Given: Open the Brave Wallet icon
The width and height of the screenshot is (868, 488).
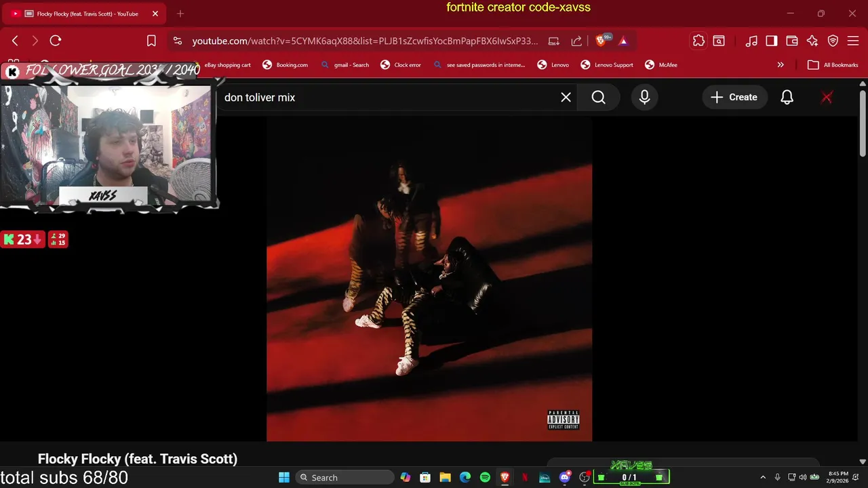Looking at the screenshot, I should 792,41.
